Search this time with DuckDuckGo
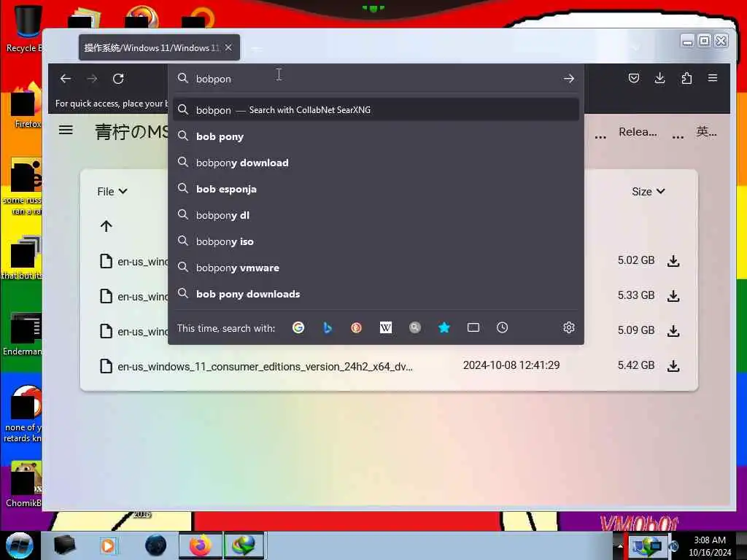The height and width of the screenshot is (560, 747). 356,327
